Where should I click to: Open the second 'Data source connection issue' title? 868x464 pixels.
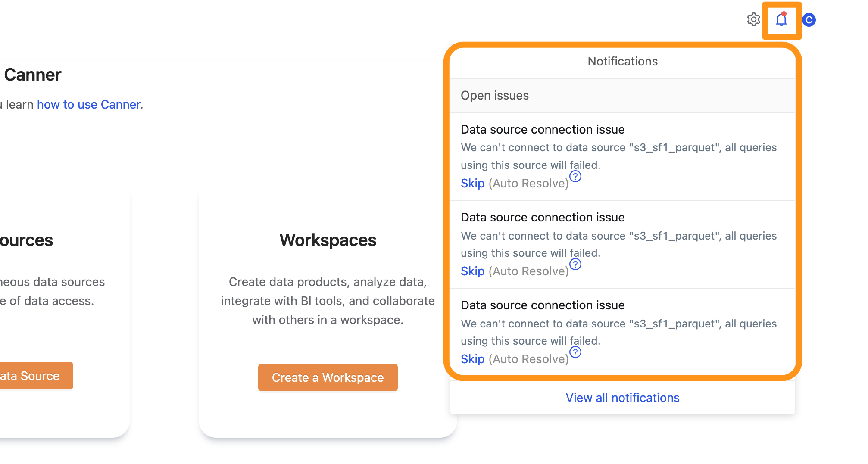coord(543,217)
